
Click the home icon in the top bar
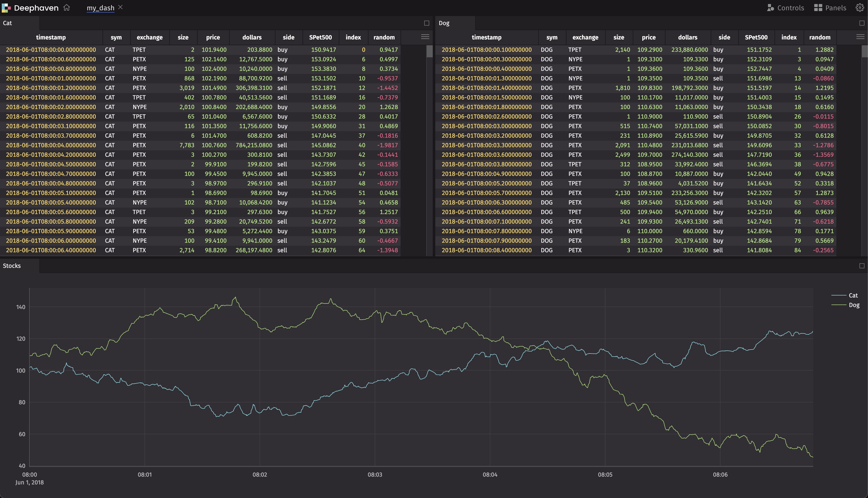pos(66,8)
